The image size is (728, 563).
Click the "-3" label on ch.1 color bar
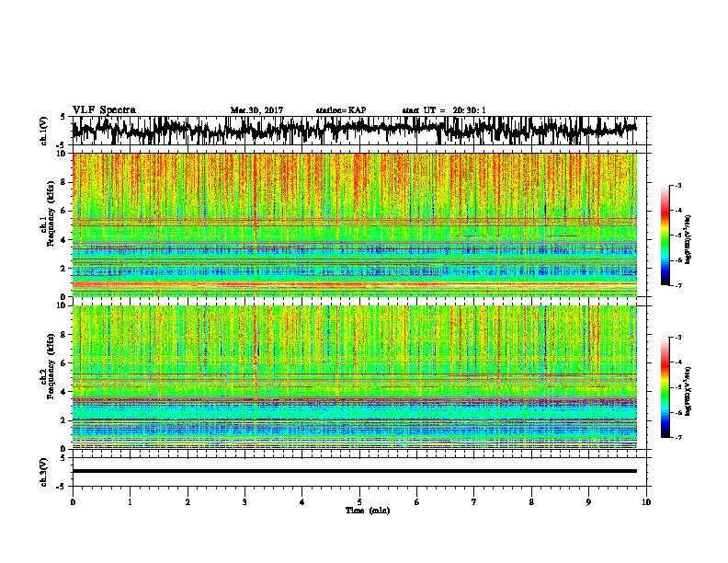click(677, 185)
